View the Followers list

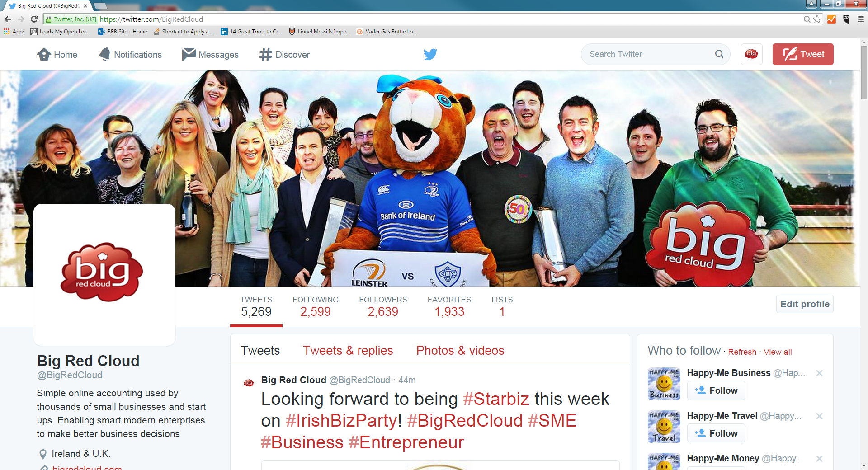(383, 306)
